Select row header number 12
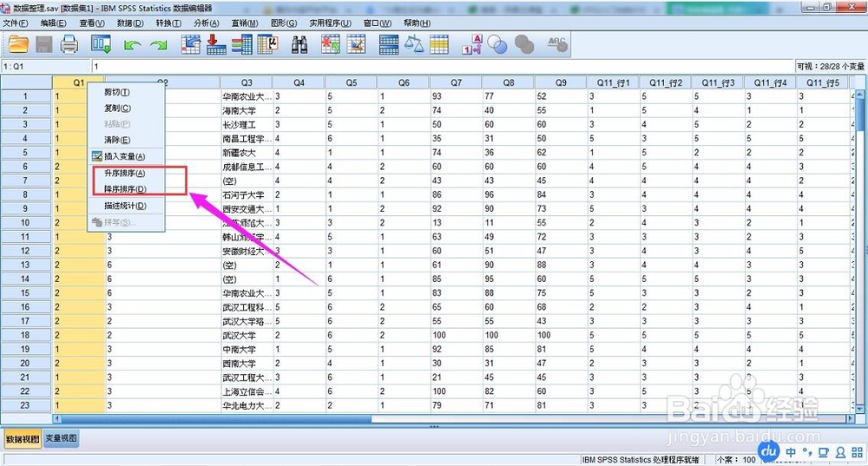This screenshot has width=868, height=466. tap(26, 251)
